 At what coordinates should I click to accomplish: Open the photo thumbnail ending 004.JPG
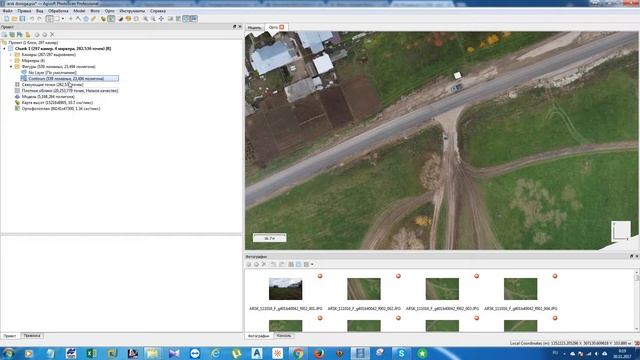520,289
